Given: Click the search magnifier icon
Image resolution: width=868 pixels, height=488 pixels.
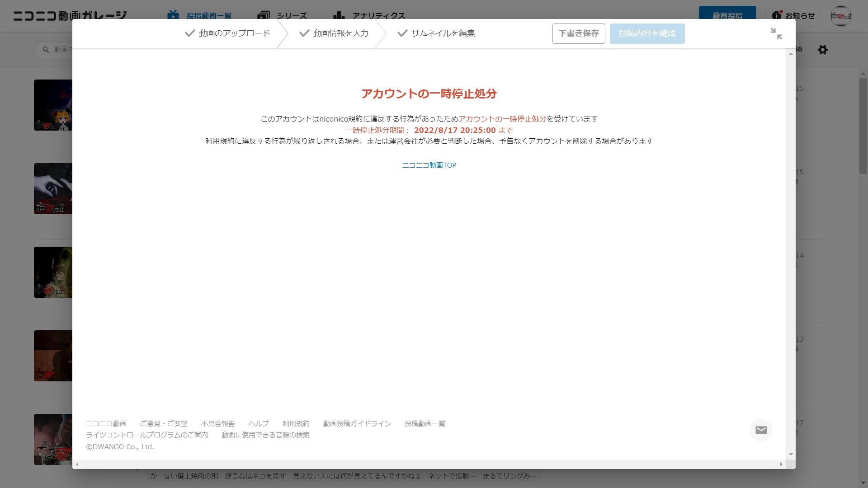Looking at the screenshot, I should [x=46, y=50].
